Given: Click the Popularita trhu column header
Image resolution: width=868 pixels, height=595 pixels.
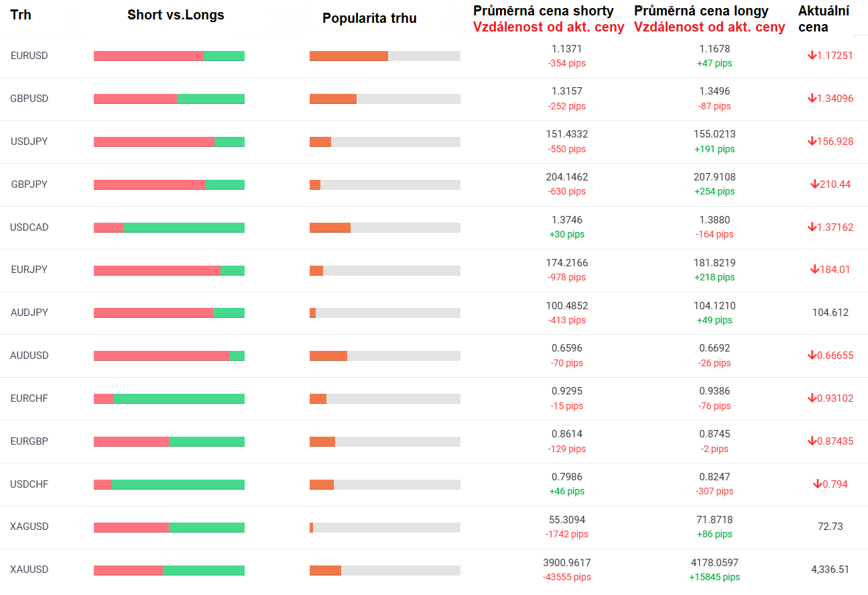Looking at the screenshot, I should [x=369, y=18].
